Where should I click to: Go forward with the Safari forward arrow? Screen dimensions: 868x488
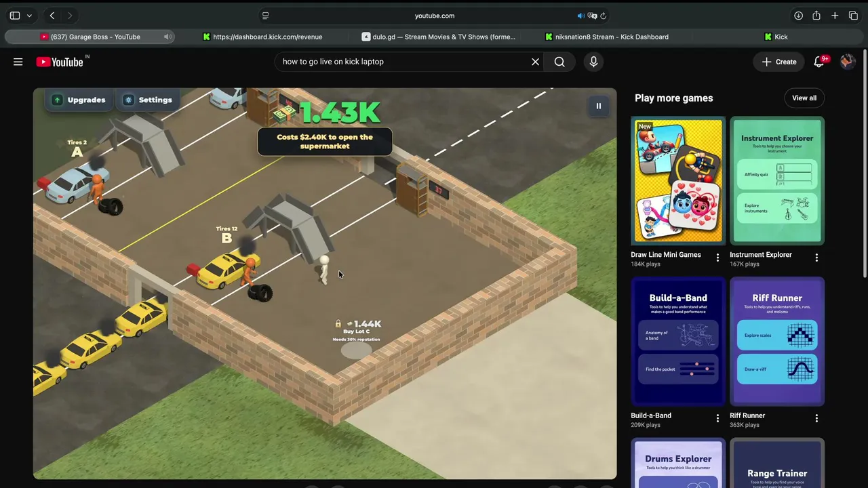click(70, 16)
